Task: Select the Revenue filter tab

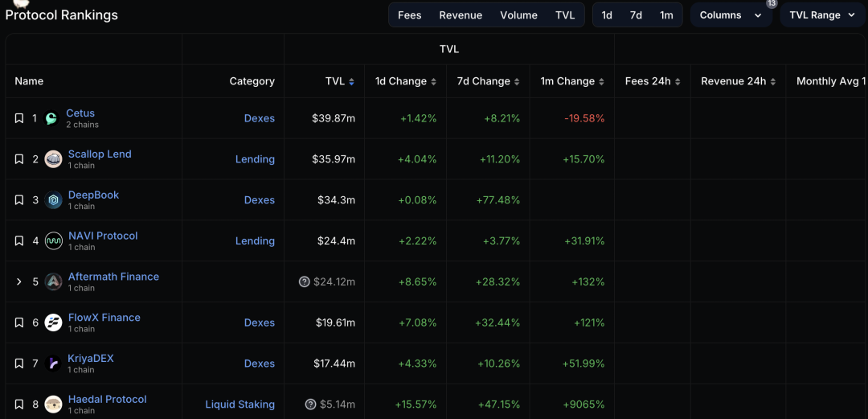Action: (461, 15)
